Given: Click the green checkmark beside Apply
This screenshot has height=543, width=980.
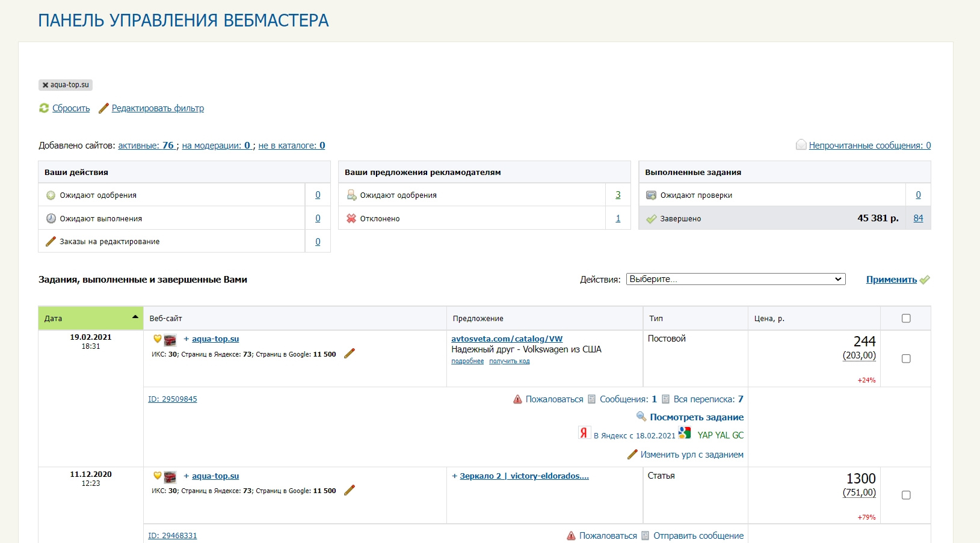Looking at the screenshot, I should point(925,280).
